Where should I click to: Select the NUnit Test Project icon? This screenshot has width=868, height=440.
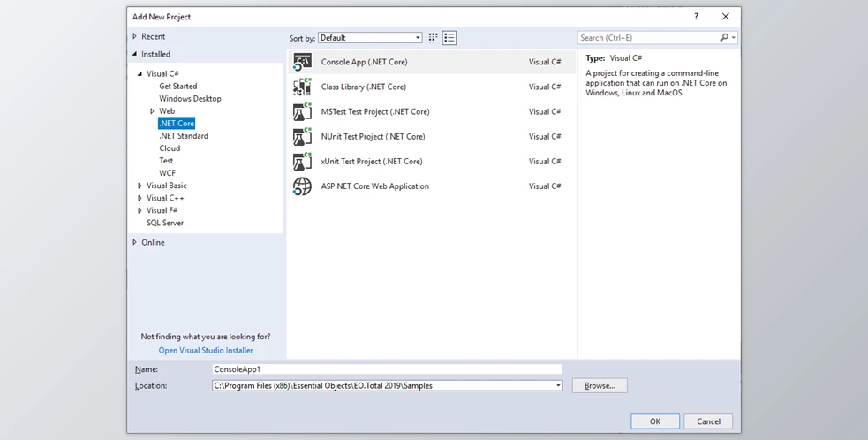pos(303,137)
